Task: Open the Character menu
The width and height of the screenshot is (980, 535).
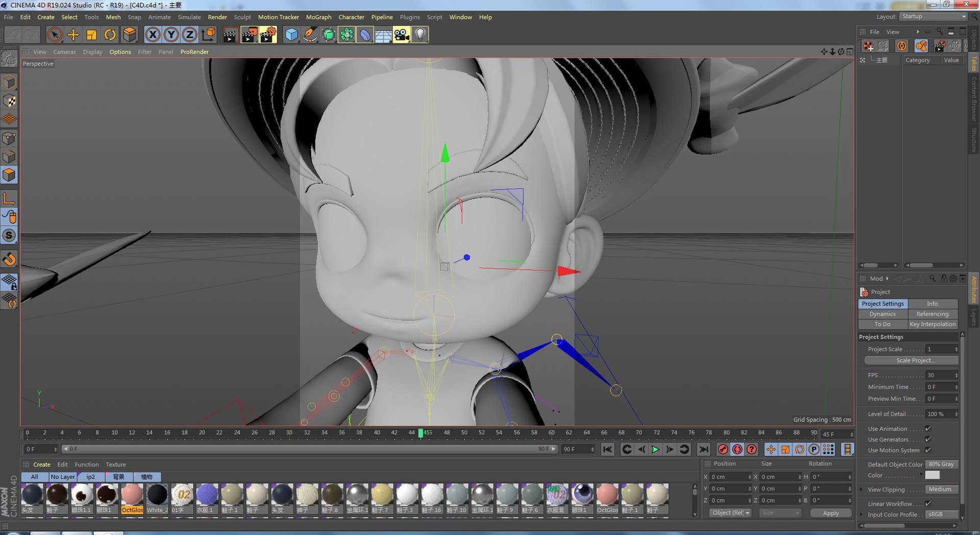Action: point(351,17)
